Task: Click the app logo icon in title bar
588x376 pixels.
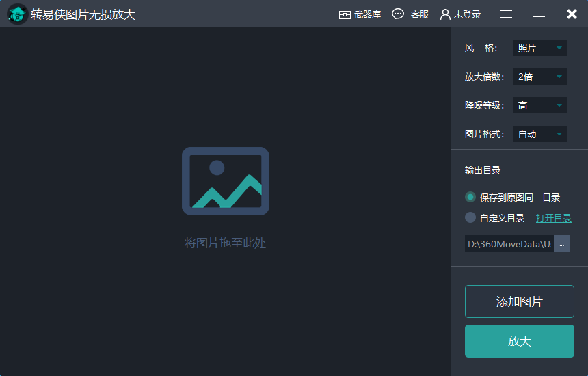Action: coord(17,14)
